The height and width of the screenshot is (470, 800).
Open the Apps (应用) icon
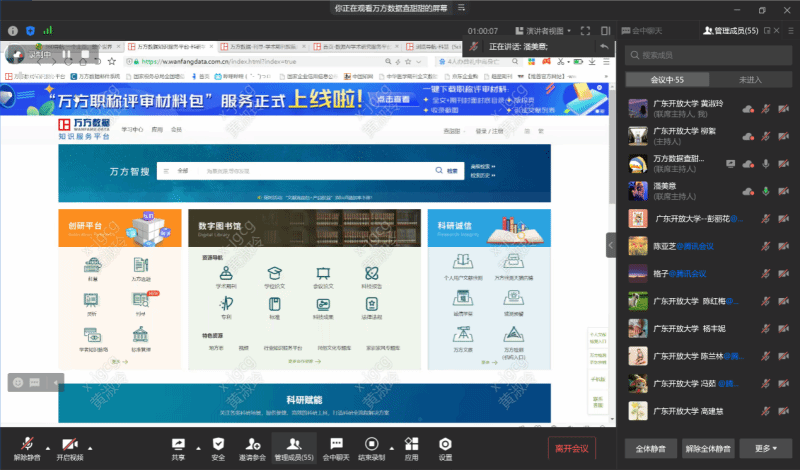[x=412, y=449]
